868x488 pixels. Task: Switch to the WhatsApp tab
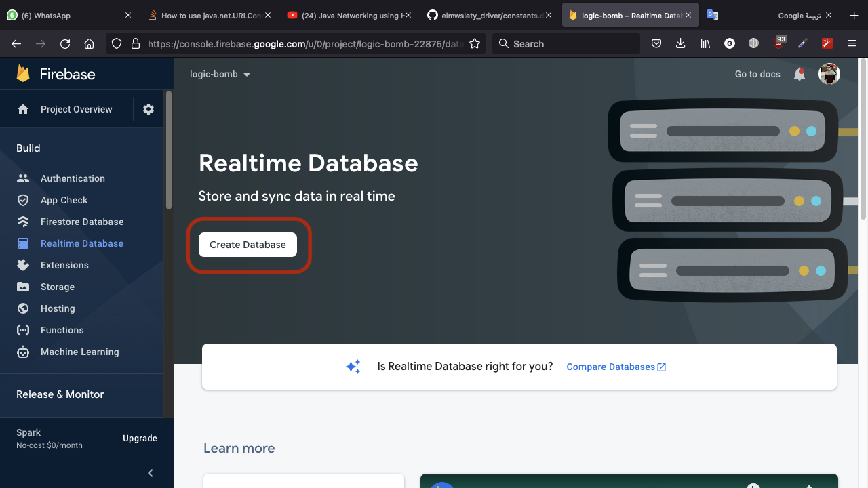point(68,15)
